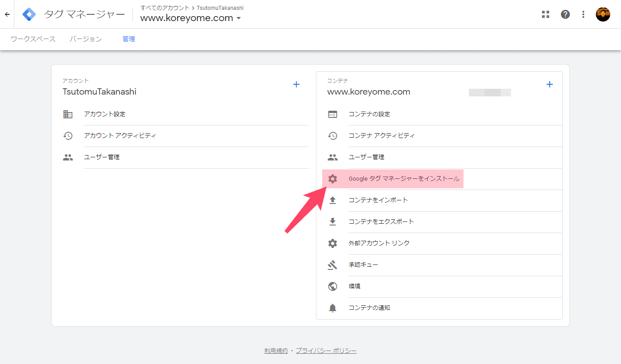Switch to the ワークスペース tab
621x364 pixels.
click(33, 39)
